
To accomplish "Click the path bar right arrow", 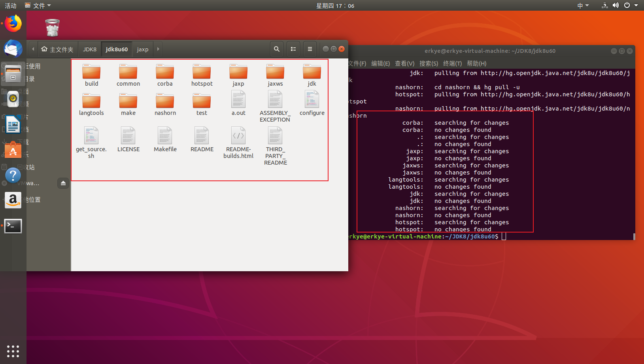I will pyautogui.click(x=158, y=49).
